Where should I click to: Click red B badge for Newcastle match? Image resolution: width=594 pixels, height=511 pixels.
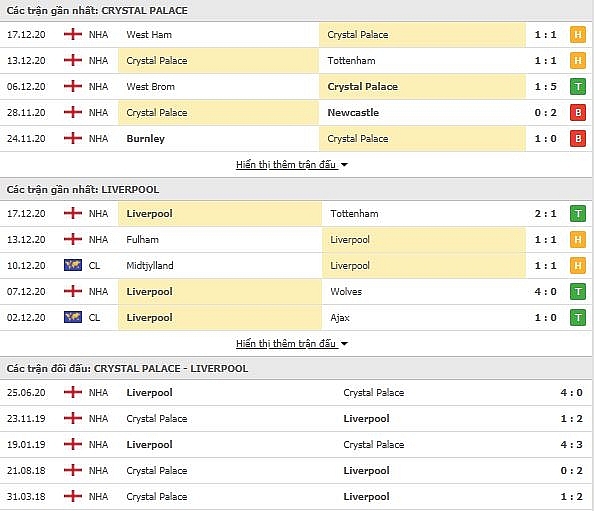pos(578,113)
